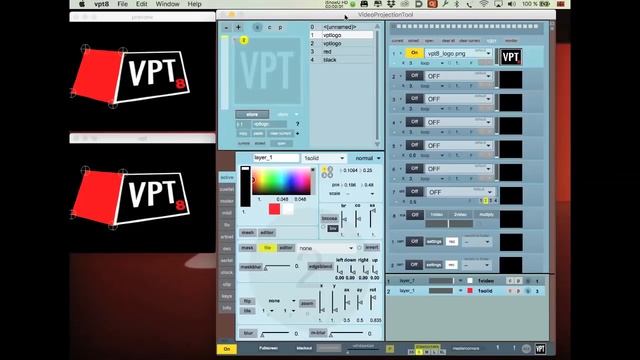Toggle source 6 Off button

pyautogui.click(x=414, y=168)
